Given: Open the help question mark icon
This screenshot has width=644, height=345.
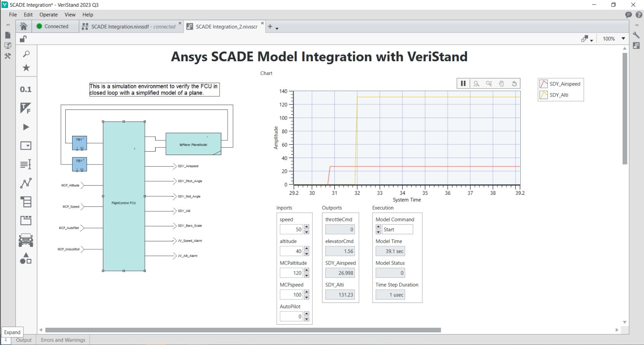Looking at the screenshot, I should point(639,15).
